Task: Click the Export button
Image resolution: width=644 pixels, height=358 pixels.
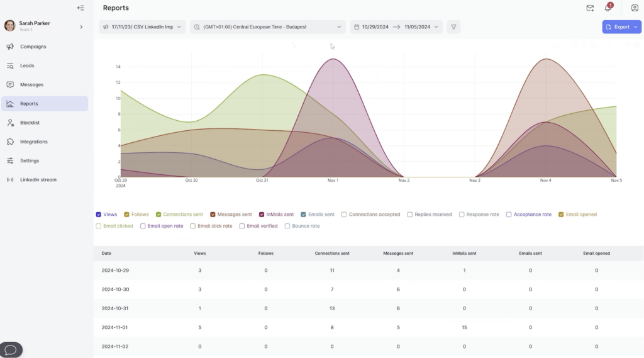Action: 621,27
